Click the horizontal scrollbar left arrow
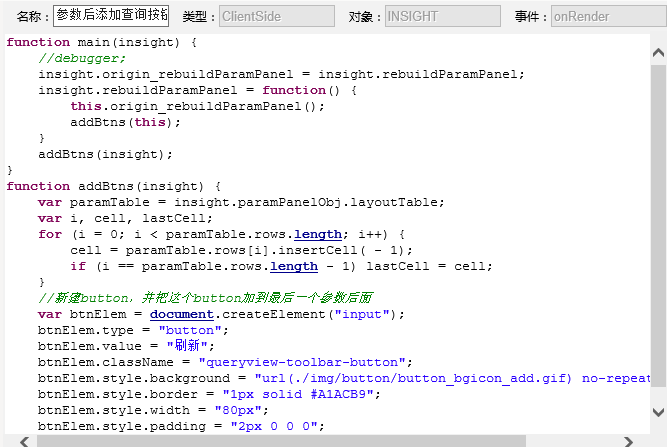This screenshot has height=447, width=667. coord(24,441)
